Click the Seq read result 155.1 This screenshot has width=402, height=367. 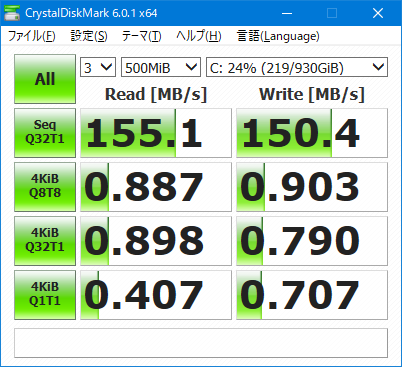click(x=156, y=133)
